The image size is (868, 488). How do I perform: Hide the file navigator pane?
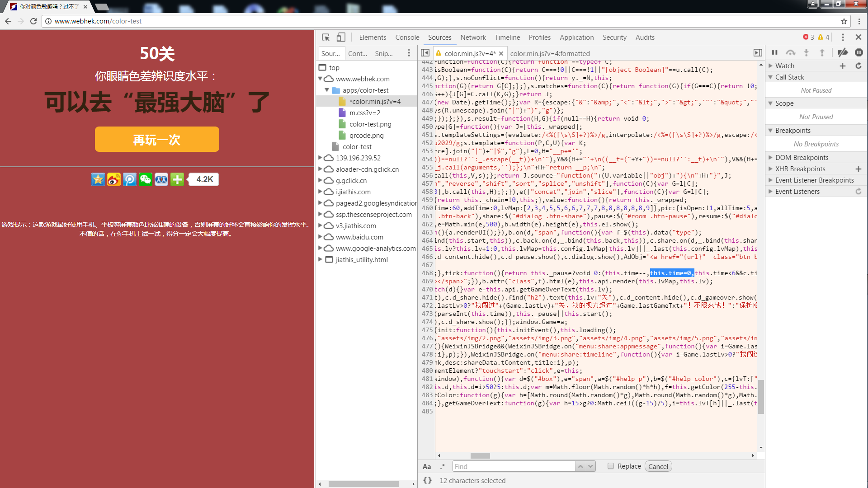(x=425, y=53)
